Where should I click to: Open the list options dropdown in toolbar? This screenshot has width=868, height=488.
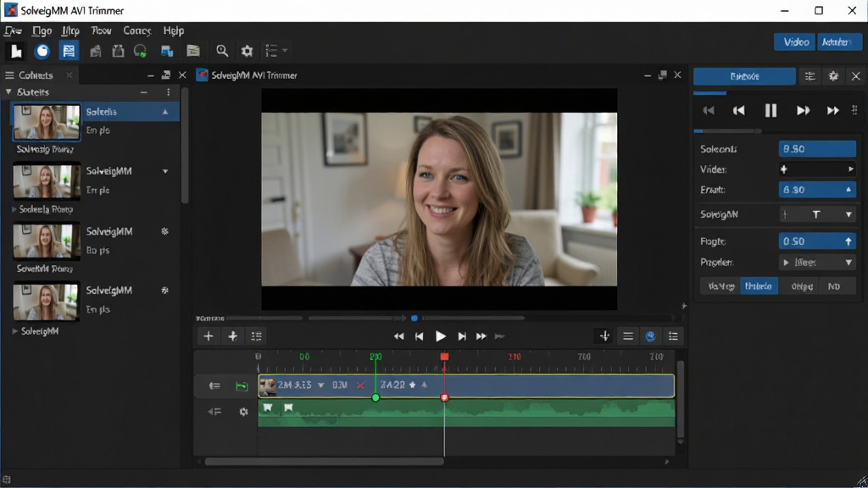(276, 51)
